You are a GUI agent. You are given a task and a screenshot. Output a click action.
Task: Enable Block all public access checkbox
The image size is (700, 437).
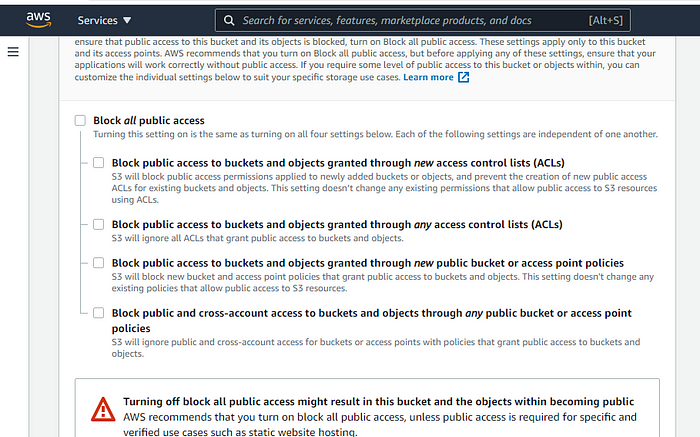pos(80,121)
